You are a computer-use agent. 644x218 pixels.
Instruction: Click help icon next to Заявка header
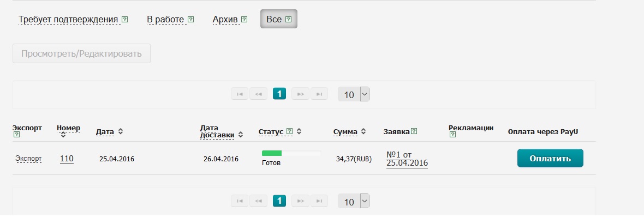point(414,131)
